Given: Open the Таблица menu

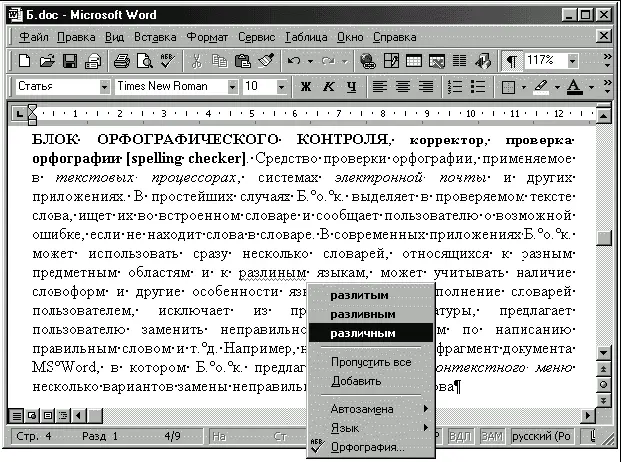Looking at the screenshot, I should pos(306,37).
